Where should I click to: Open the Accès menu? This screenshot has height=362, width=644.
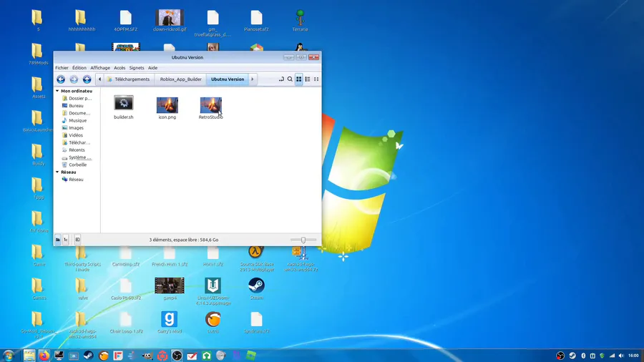[119, 68]
